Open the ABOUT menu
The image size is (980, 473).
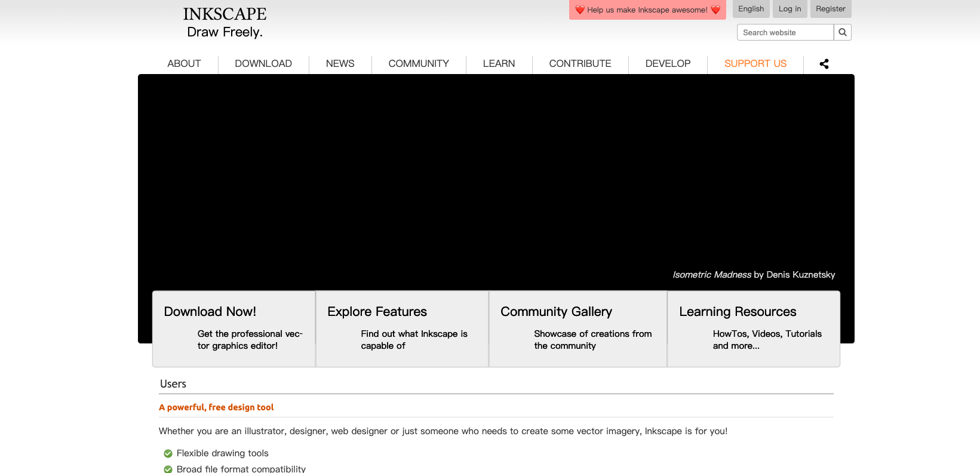click(x=184, y=64)
